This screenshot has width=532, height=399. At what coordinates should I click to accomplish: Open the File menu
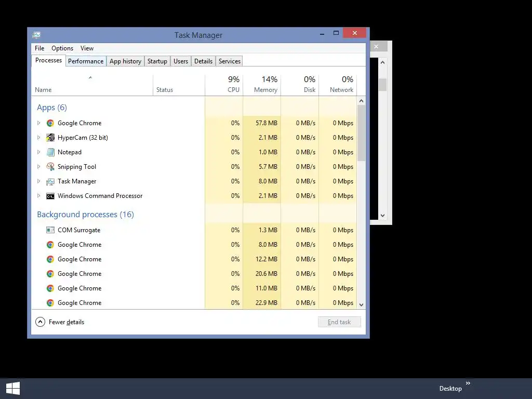pyautogui.click(x=39, y=48)
